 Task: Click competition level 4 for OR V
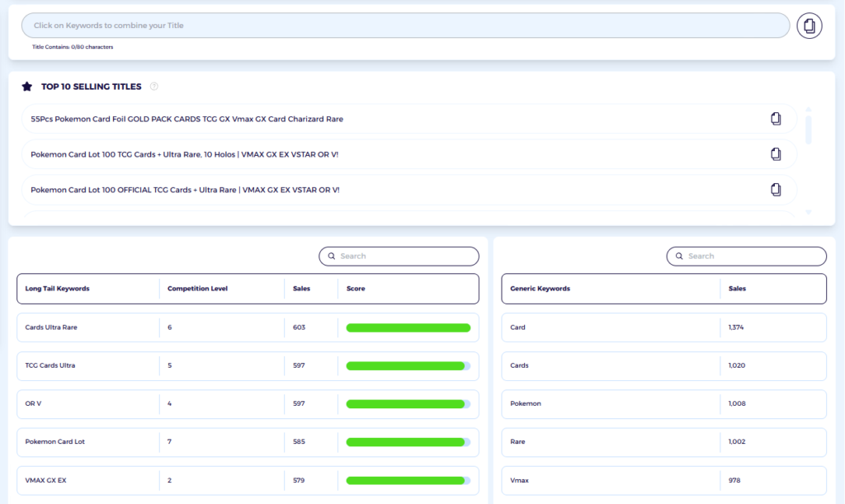[x=170, y=403]
